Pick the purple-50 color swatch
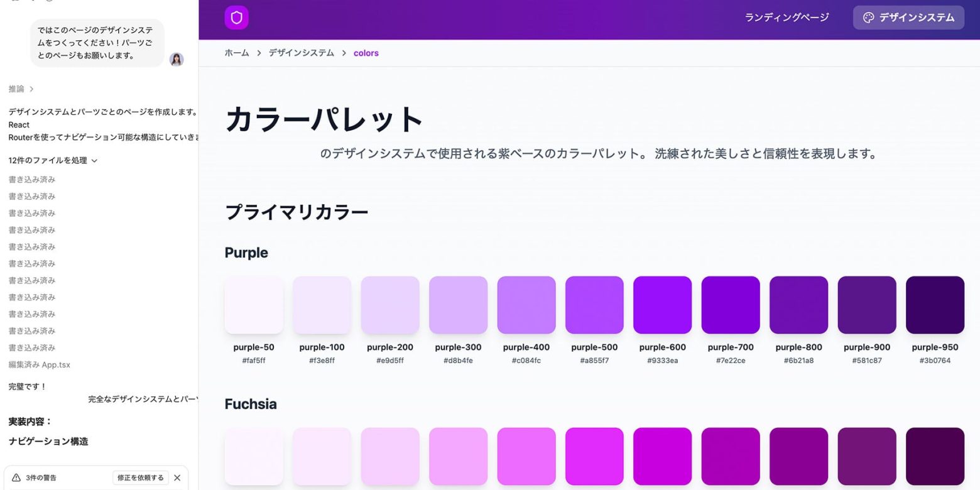Screen dimensions: 980x490 click(254, 305)
